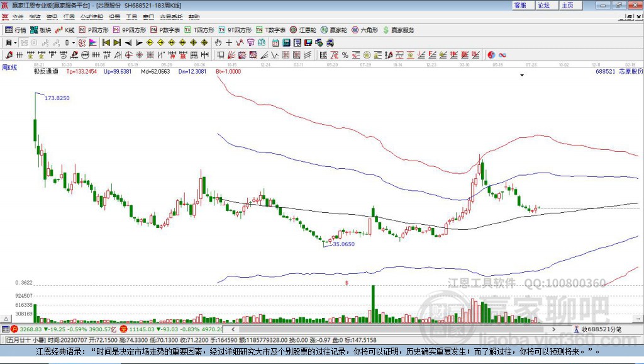Select the crosshair cursor tool
The height and width of the screenshot is (364, 644).
229,43
